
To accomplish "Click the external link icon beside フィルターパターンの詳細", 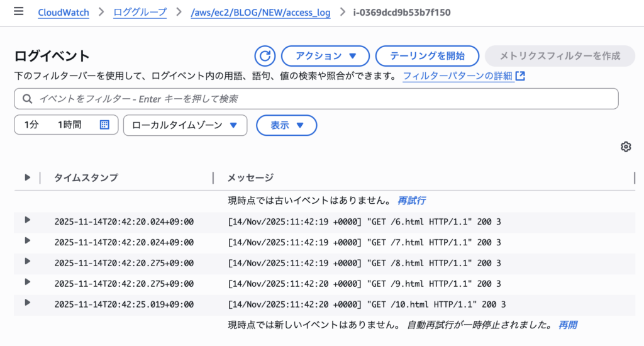I will 520,76.
